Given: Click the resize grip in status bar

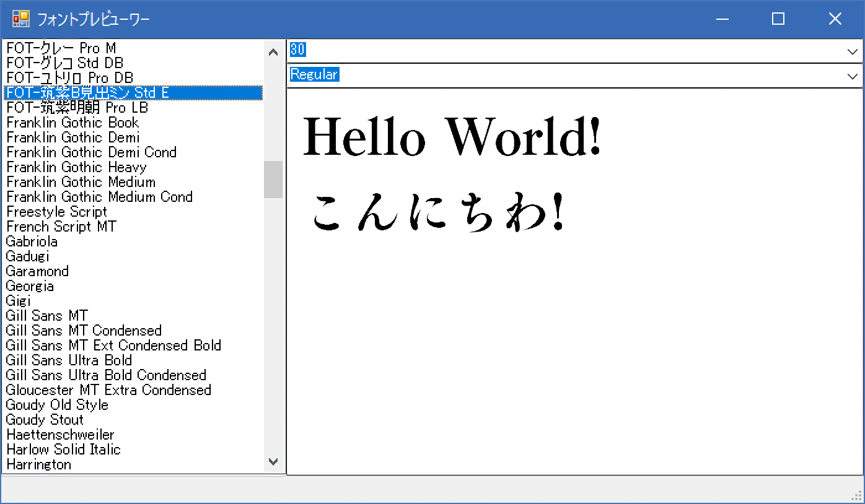Looking at the screenshot, I should [x=856, y=495].
